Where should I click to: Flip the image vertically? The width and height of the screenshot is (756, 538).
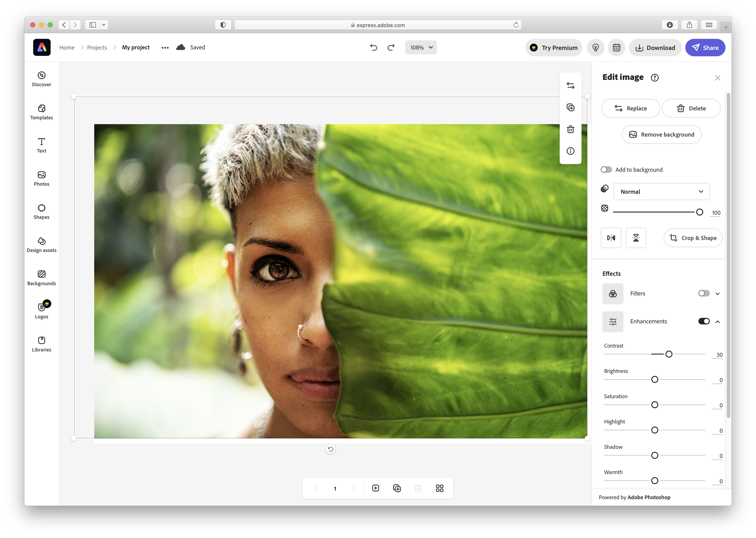click(x=636, y=238)
